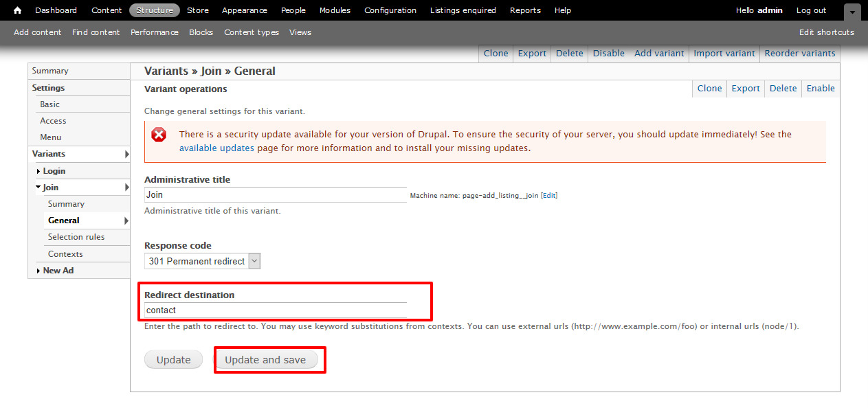Select Contexts under Join variant

tap(65, 254)
